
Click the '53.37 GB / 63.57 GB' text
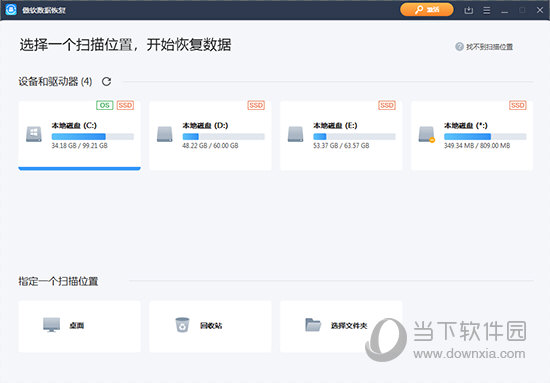pyautogui.click(x=341, y=146)
